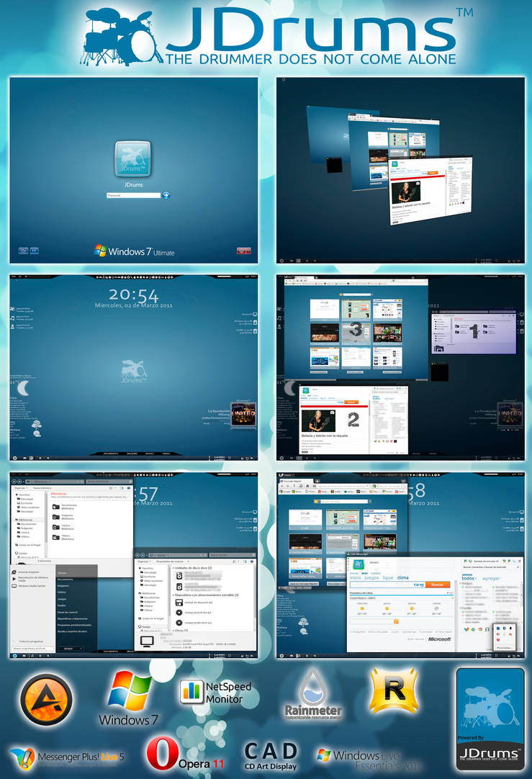
Task: Click Propiedades del sistema in Equipo toolbar
Action: click(169, 562)
